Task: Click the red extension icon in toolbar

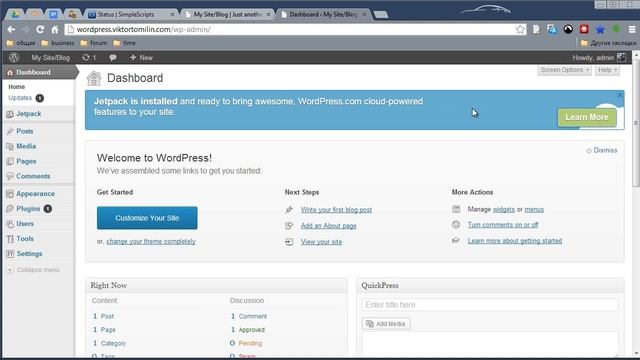Action: point(584,29)
